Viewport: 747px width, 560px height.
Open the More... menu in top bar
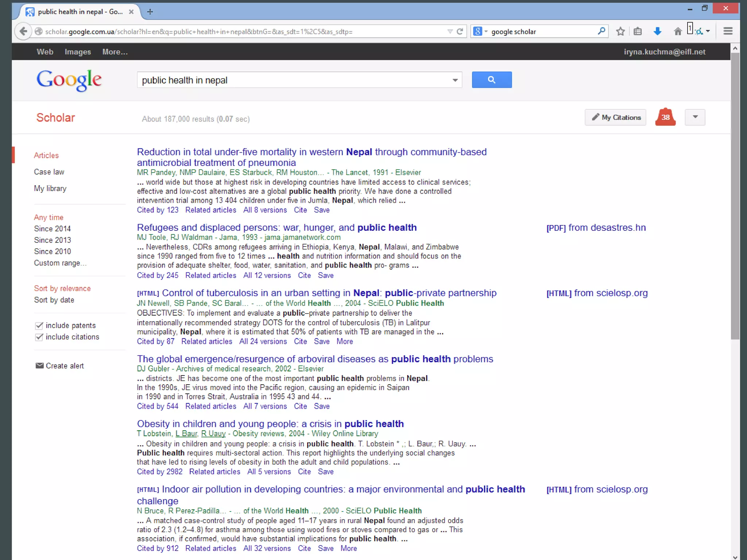115,52
